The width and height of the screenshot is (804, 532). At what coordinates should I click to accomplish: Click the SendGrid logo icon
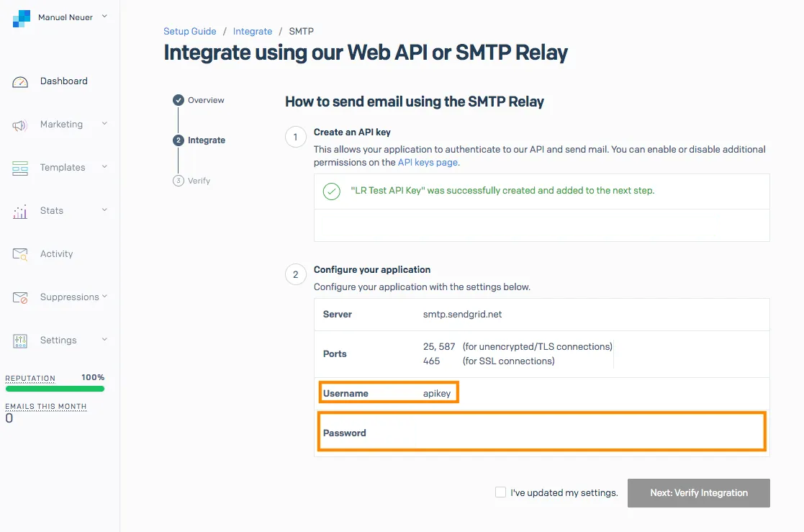(21, 18)
